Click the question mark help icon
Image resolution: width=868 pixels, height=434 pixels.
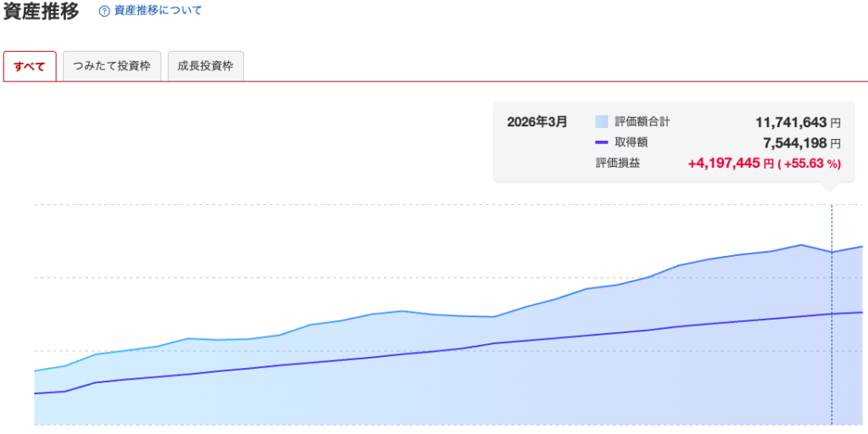click(x=104, y=12)
